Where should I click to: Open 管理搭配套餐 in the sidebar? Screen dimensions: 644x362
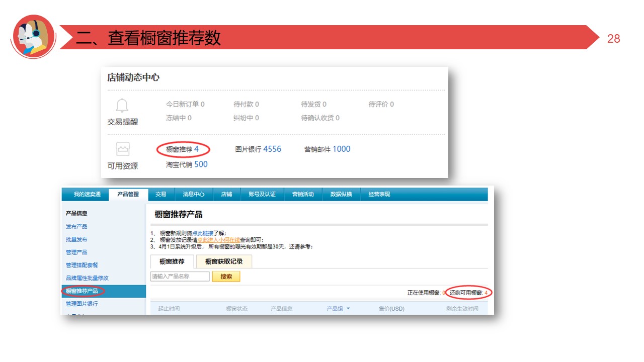tap(82, 265)
